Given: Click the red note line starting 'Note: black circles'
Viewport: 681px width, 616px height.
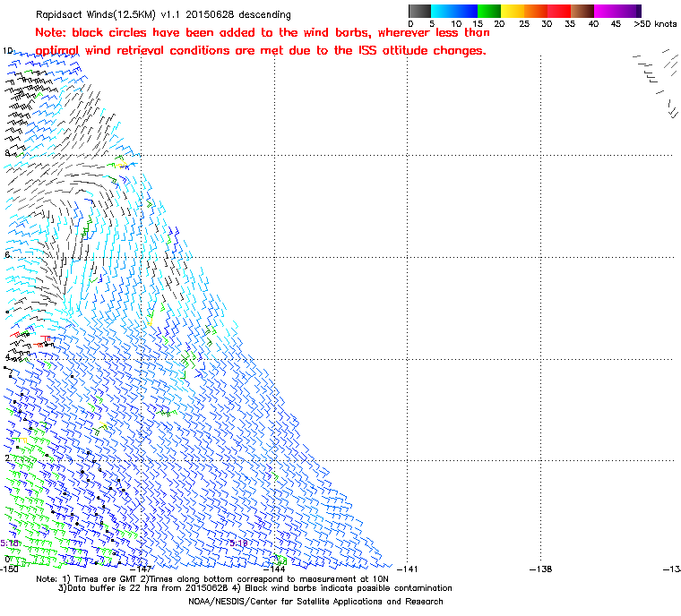Looking at the screenshot, I should tap(263, 32).
